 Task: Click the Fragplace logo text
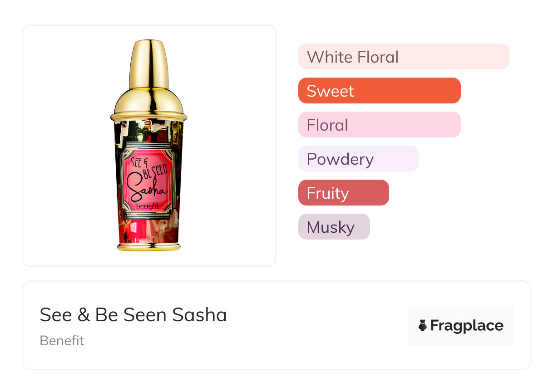tap(467, 325)
